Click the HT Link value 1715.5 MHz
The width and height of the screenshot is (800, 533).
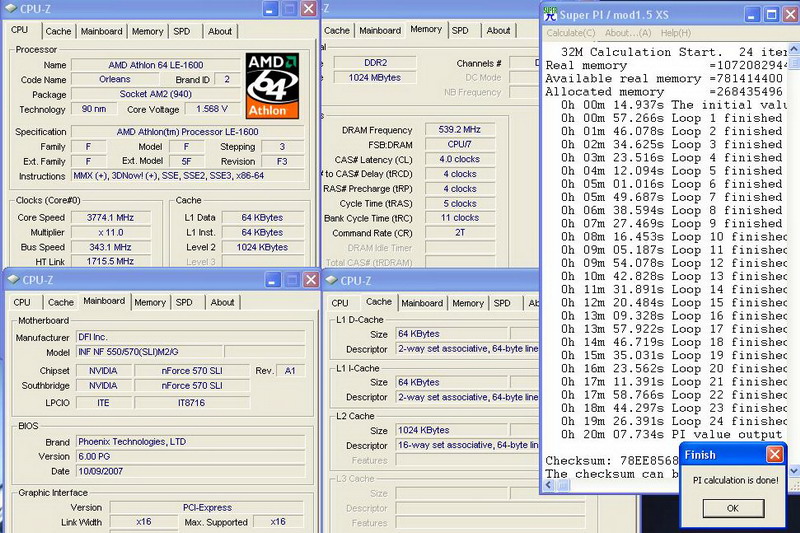click(110, 261)
